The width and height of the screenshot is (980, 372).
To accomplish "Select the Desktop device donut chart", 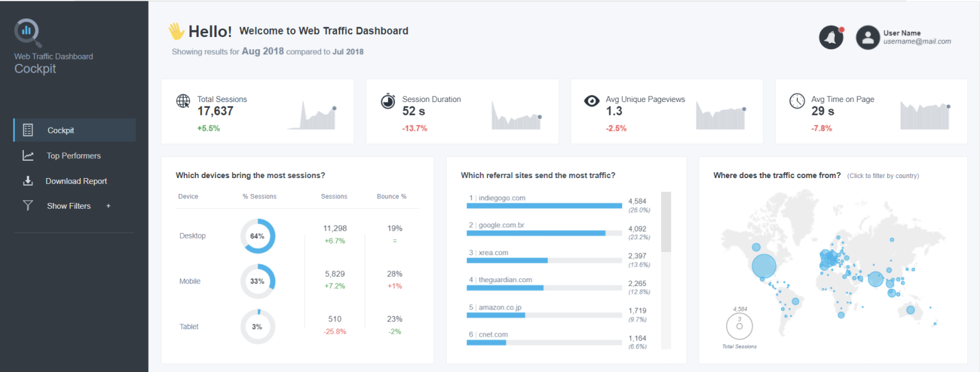I will 258,236.
